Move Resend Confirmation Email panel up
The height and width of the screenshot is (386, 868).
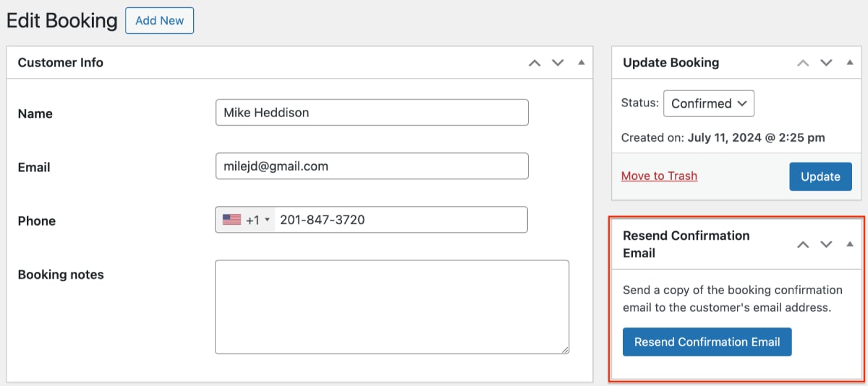tap(803, 244)
